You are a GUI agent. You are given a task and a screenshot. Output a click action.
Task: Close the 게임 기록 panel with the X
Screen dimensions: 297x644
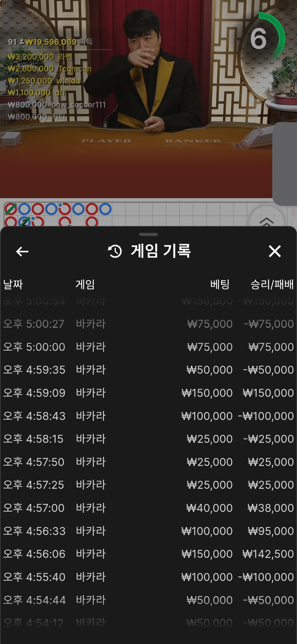[275, 251]
